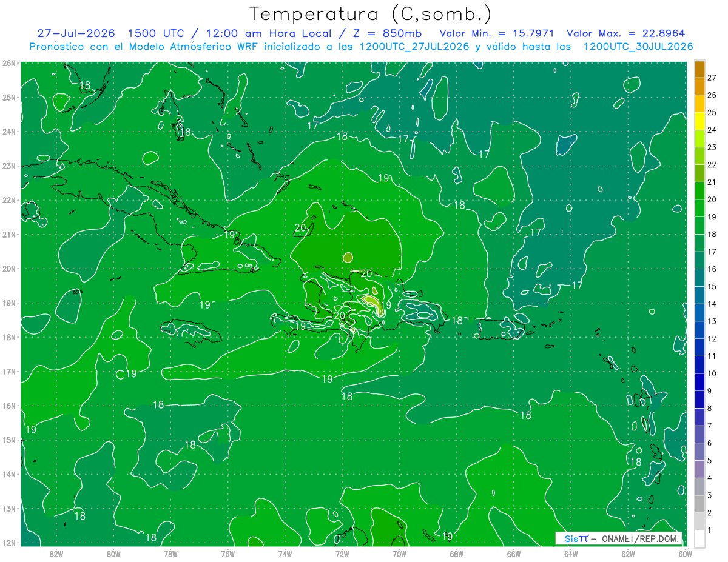The image size is (728, 562).
Task: Click the "80W" longitude axis label
Action: [x=113, y=554]
